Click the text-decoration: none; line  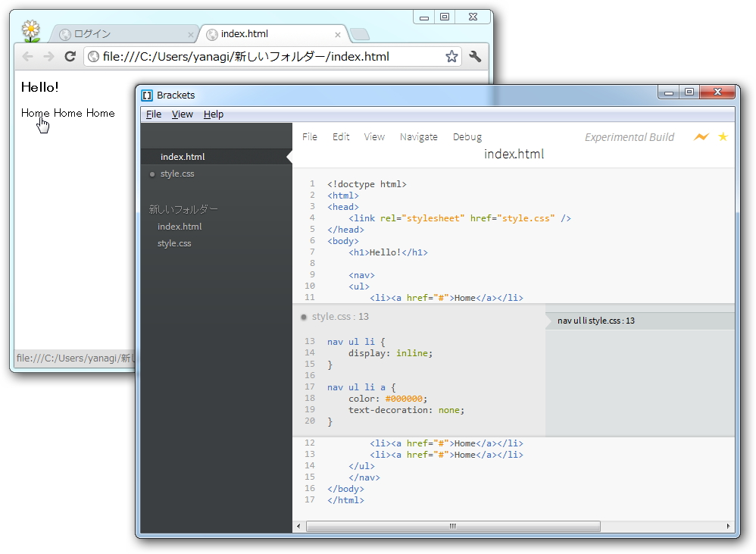[407, 410]
